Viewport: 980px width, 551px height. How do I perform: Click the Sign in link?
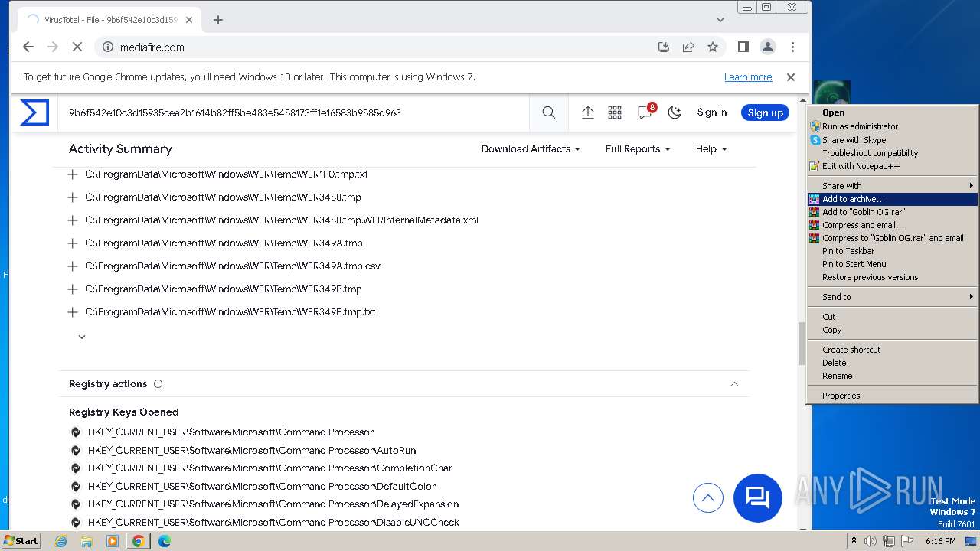(x=712, y=112)
